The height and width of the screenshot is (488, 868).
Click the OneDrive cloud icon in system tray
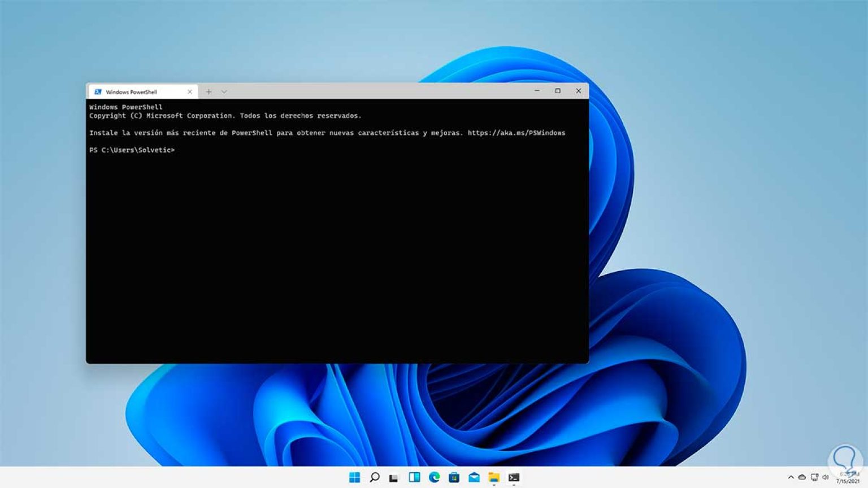click(802, 476)
